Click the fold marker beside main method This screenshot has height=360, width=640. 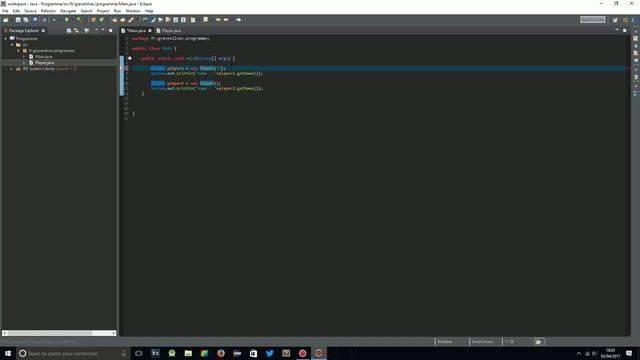130,58
